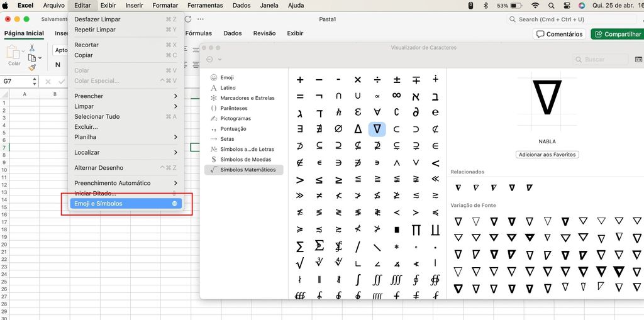The height and width of the screenshot is (320, 644).
Task: Click the G7 name box
Action: 16,81
